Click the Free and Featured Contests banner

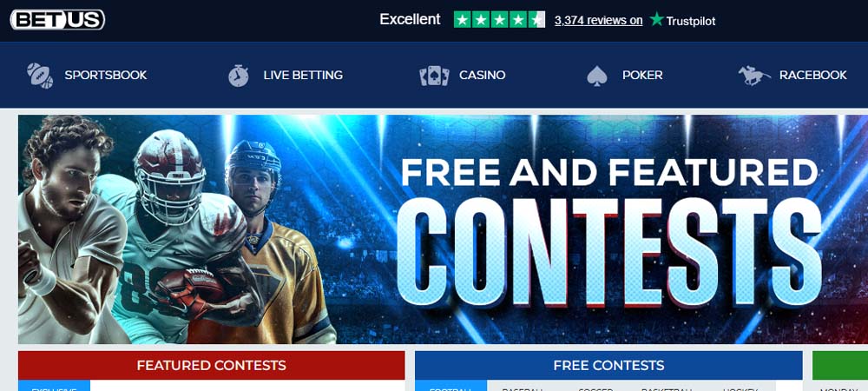443,229
